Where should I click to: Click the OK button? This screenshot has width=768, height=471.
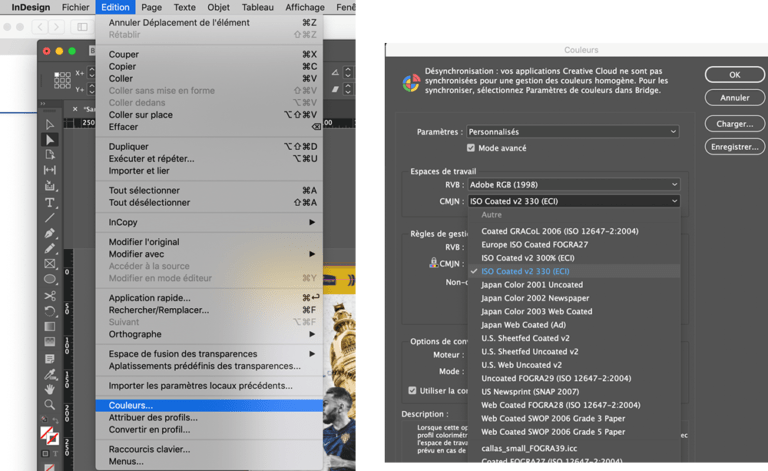(735, 75)
